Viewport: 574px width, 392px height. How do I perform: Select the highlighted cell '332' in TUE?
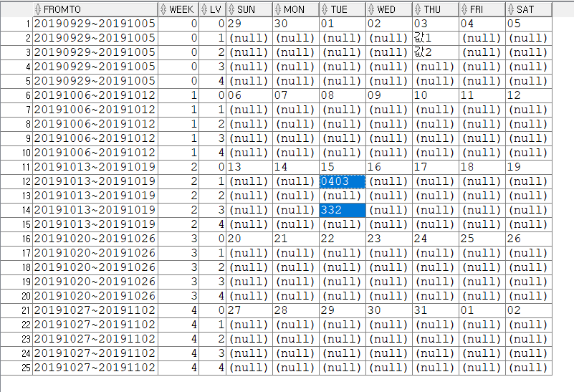click(x=343, y=210)
